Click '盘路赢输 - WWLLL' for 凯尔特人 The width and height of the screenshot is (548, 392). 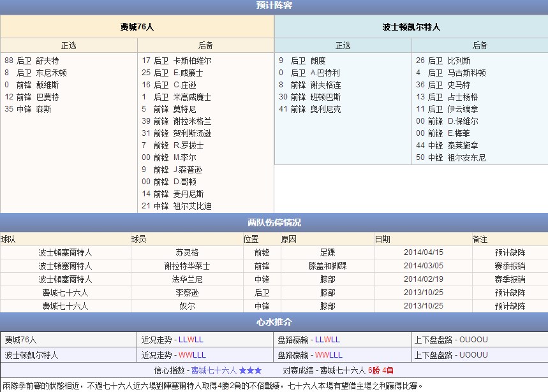pos(310,355)
